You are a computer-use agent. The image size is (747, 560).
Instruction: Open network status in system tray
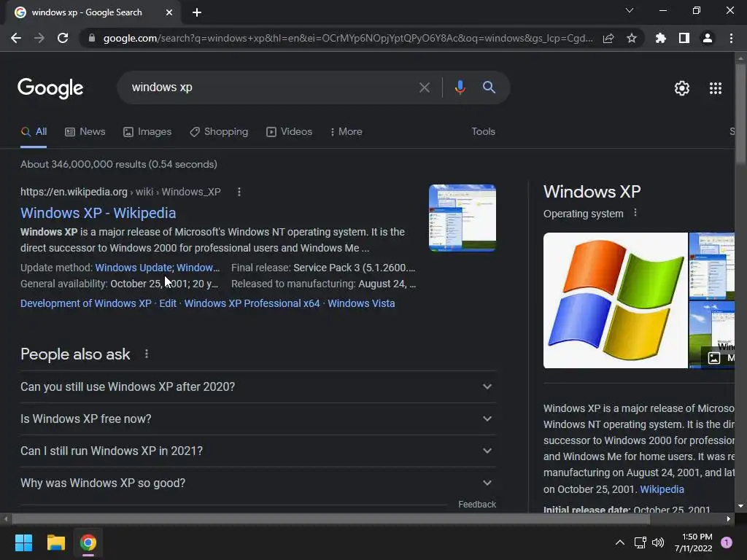[x=640, y=542]
